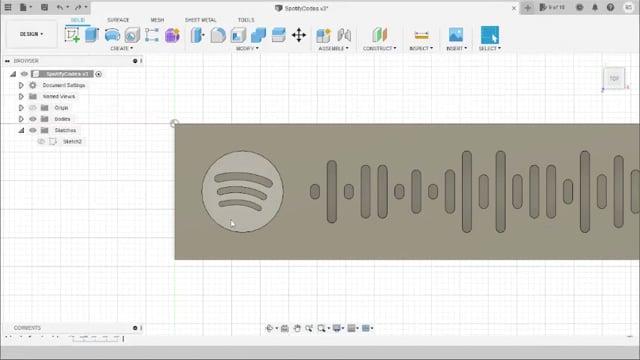Toggle visibility of SpotifyCodes root component
The image size is (640, 360).
coord(24,74)
